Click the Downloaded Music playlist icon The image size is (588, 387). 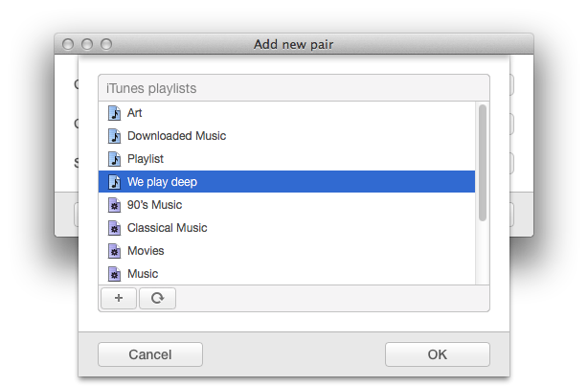click(114, 136)
